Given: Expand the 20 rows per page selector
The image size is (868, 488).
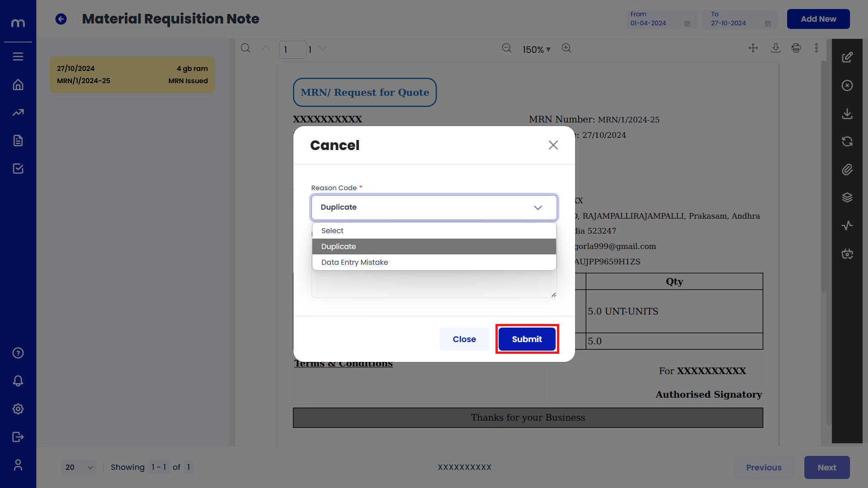Looking at the screenshot, I should click(79, 467).
